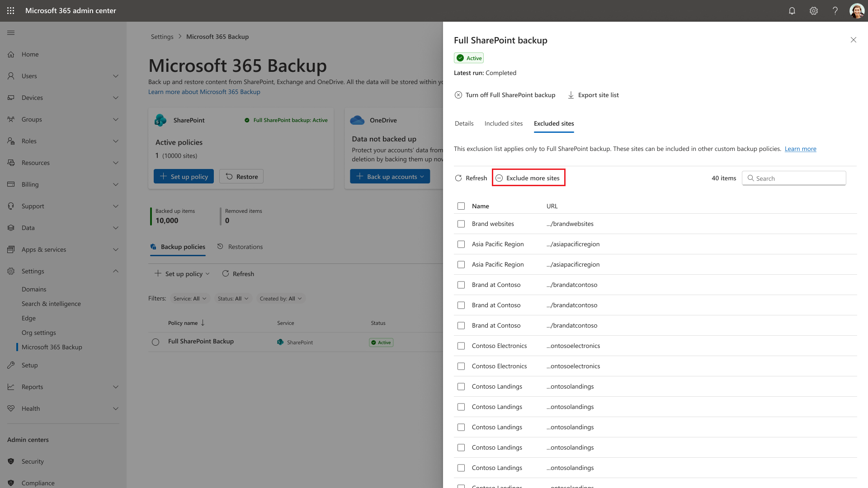
Task: Go to Home in the sidebar
Action: [30, 54]
